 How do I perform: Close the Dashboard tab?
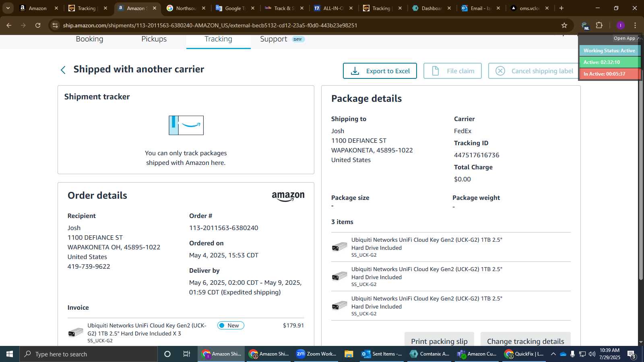[x=449, y=8]
